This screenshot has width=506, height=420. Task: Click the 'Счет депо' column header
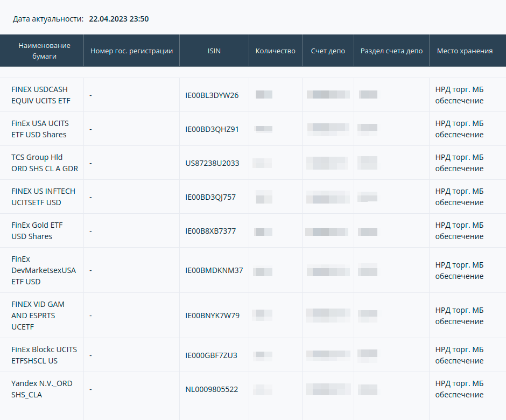(328, 51)
